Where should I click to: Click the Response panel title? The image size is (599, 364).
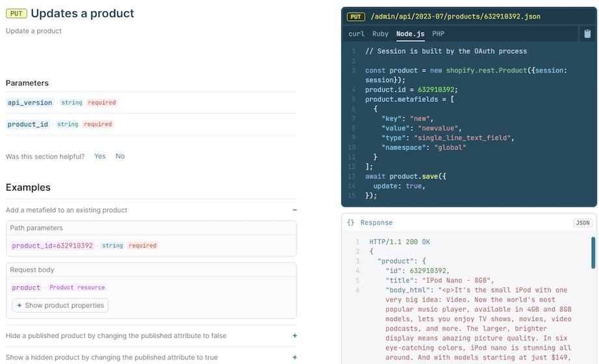coord(377,223)
